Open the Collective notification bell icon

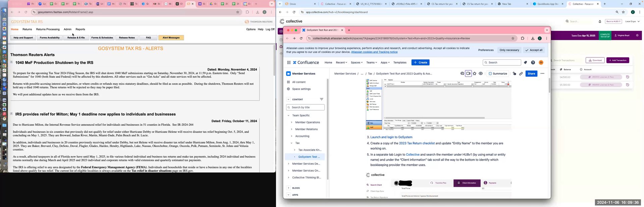(600, 21)
